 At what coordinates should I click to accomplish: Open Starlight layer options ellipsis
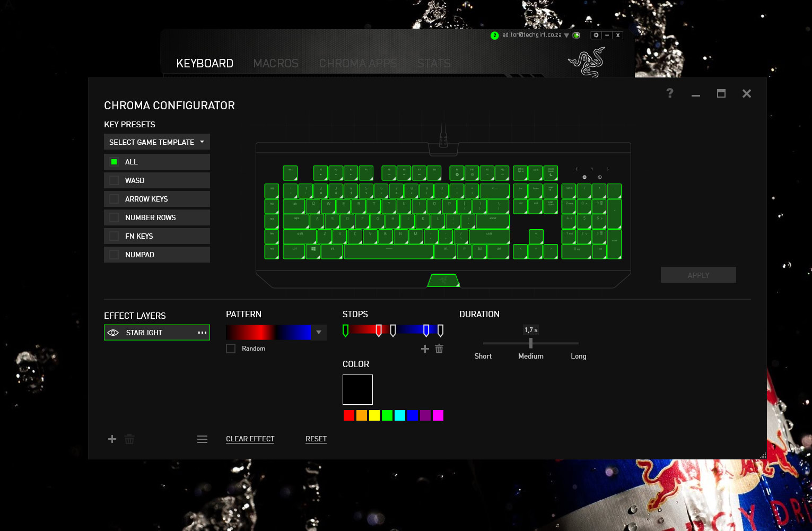tap(202, 333)
